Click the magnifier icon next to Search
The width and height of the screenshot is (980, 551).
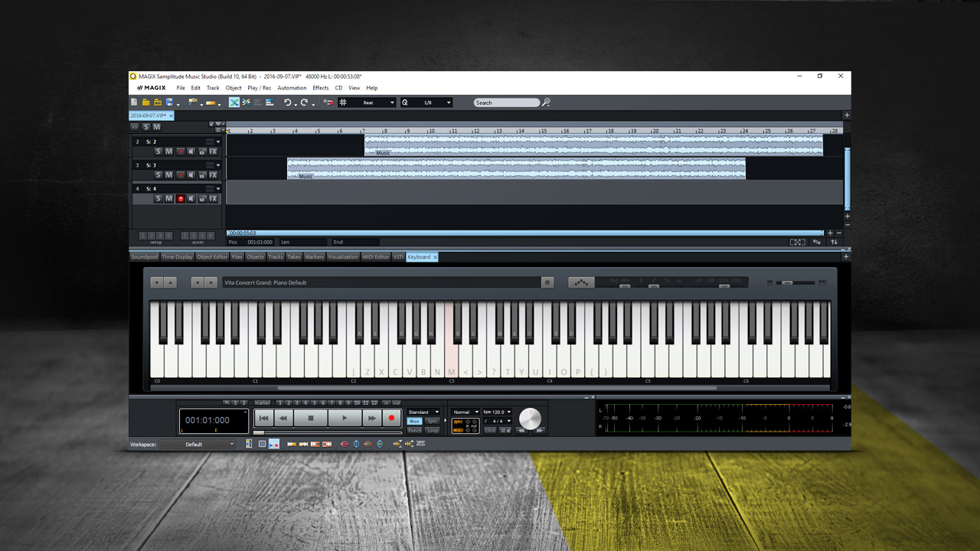546,103
